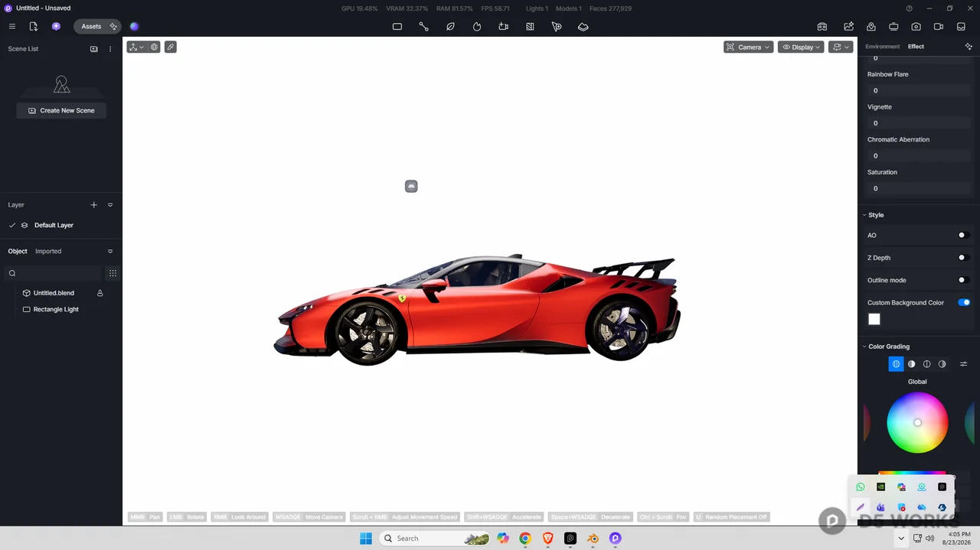Open the purple AI assistant icon
980x550 pixels.
pos(56,26)
